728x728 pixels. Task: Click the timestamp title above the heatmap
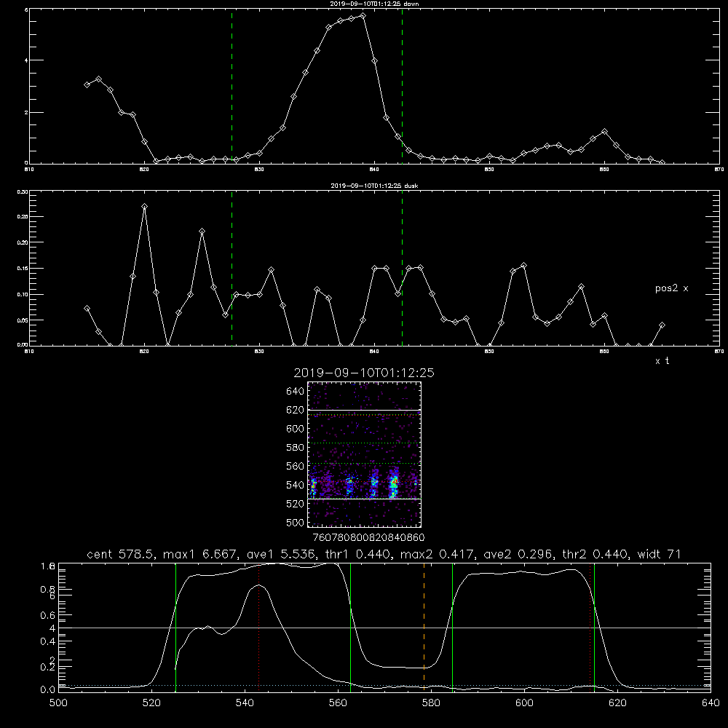pyautogui.click(x=364, y=373)
